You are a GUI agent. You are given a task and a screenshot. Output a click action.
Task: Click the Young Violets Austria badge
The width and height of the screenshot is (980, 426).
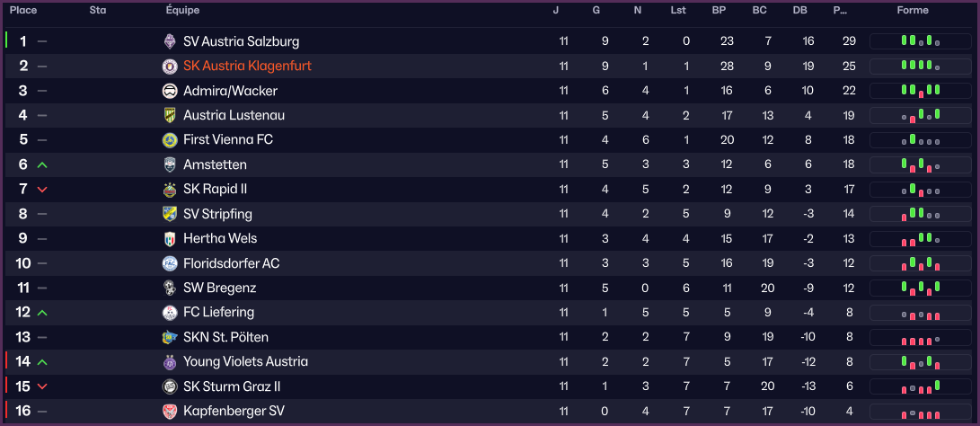(170, 361)
